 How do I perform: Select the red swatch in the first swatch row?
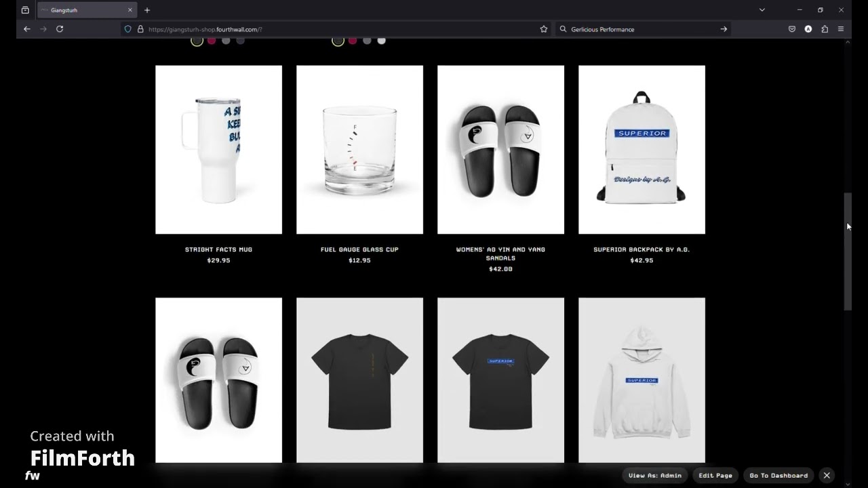click(212, 41)
